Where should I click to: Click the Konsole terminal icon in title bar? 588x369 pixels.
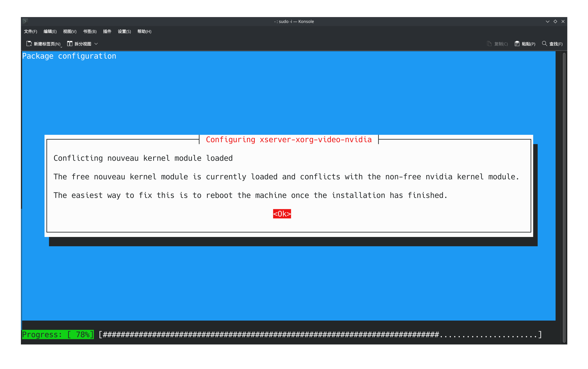click(x=25, y=22)
